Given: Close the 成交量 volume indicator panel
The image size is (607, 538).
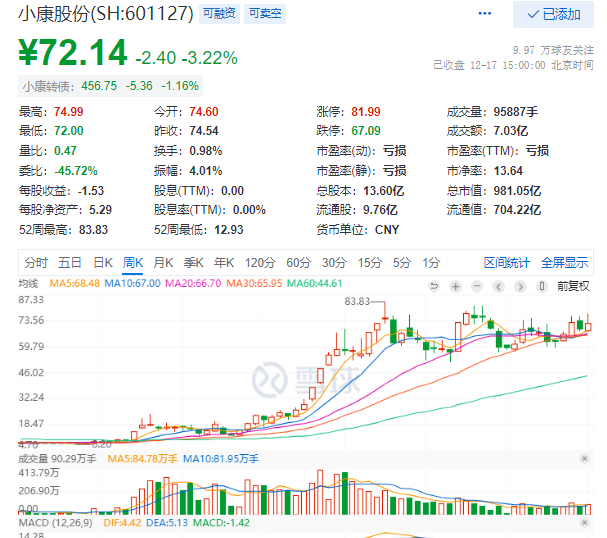Looking at the screenshot, I should tap(585, 459).
